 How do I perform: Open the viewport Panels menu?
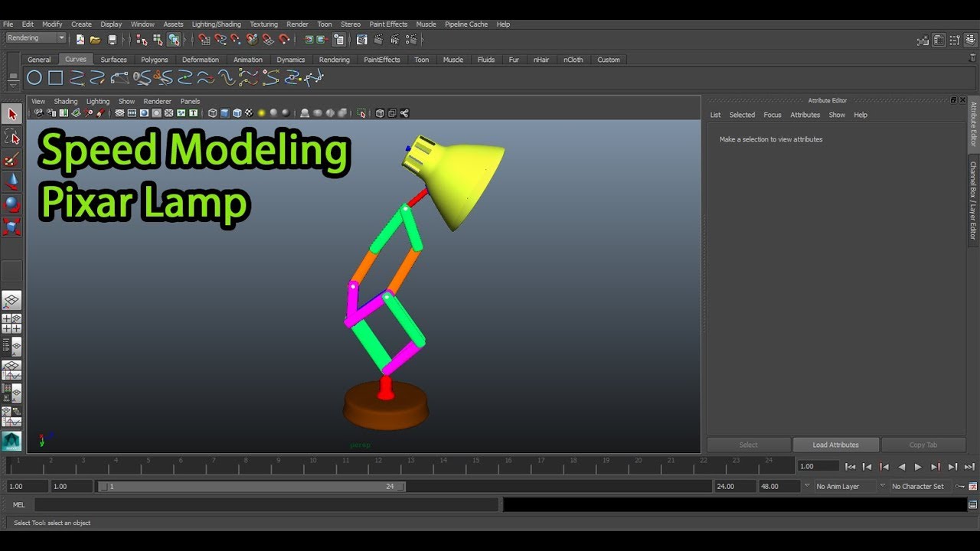point(190,101)
